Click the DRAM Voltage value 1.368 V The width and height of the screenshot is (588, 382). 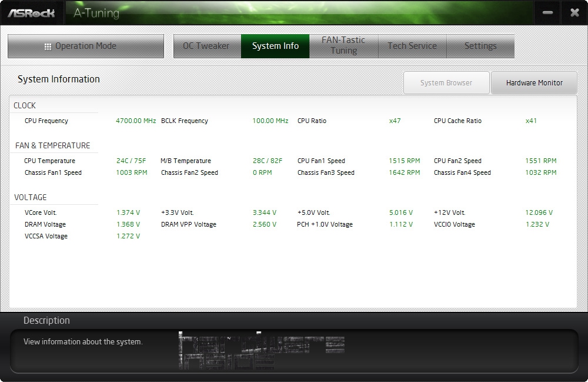click(x=128, y=224)
